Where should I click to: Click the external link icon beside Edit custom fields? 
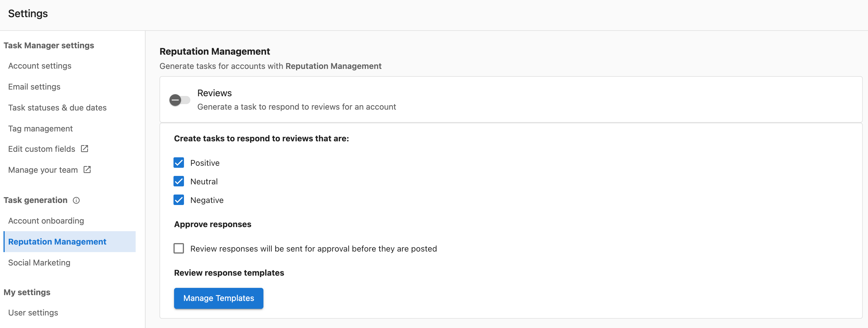point(85,149)
